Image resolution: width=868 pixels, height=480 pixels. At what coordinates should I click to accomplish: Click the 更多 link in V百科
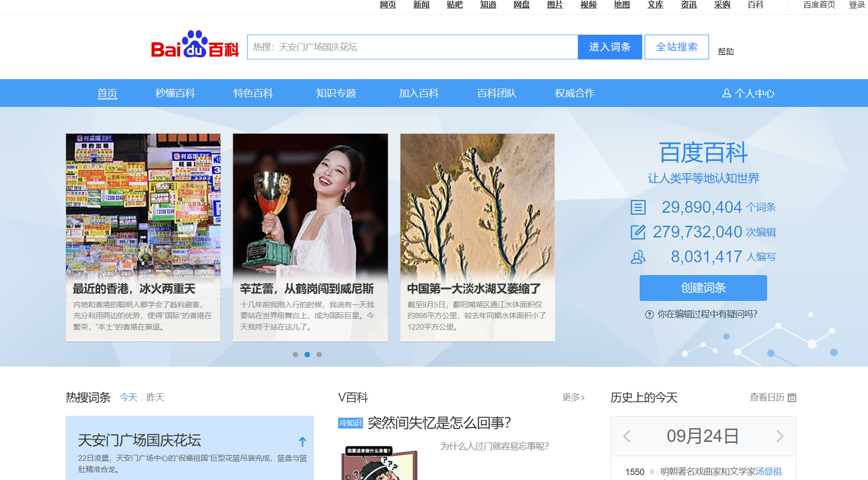pyautogui.click(x=573, y=397)
